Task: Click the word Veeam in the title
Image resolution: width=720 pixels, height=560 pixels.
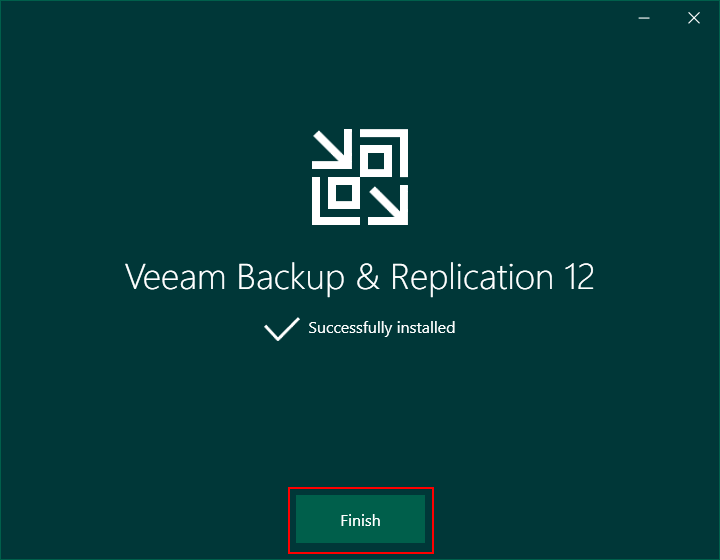Action: click(175, 277)
